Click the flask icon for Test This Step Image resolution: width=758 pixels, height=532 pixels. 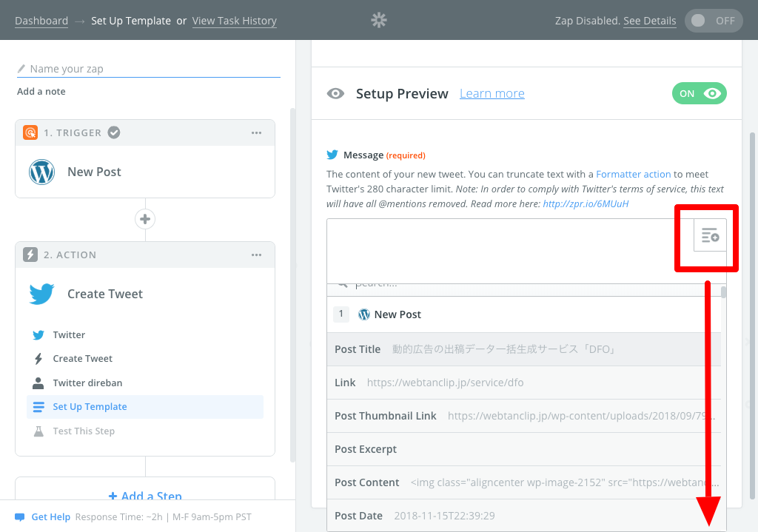click(38, 431)
